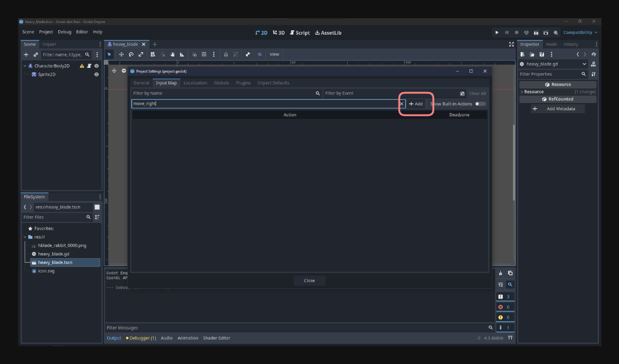
Task: Toggle grid snapping icon in toolbar
Action: coord(204,55)
